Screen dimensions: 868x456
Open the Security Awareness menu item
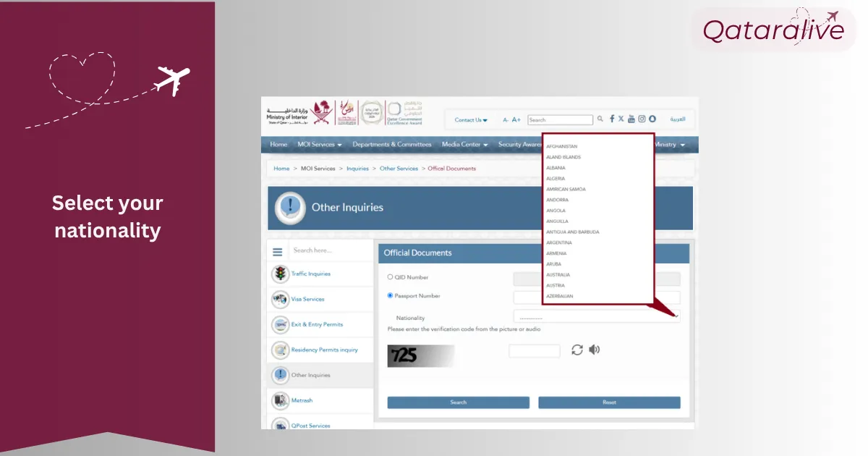pyautogui.click(x=520, y=145)
